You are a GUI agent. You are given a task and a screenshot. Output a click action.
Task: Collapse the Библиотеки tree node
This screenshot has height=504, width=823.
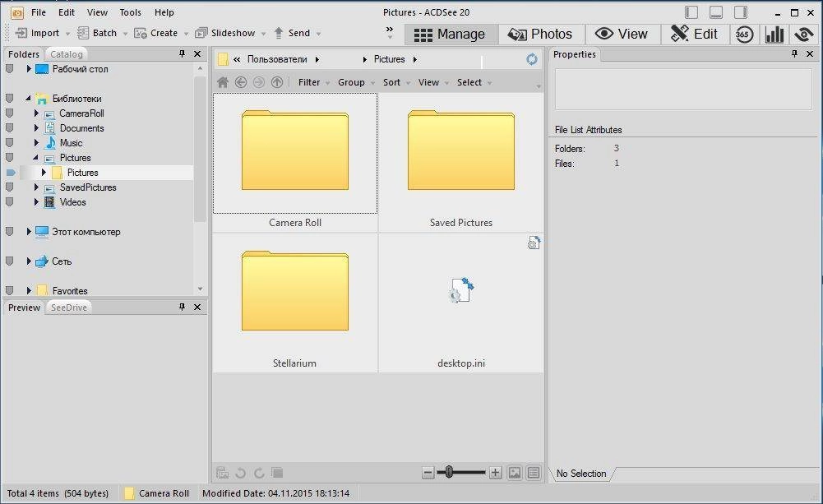28,98
